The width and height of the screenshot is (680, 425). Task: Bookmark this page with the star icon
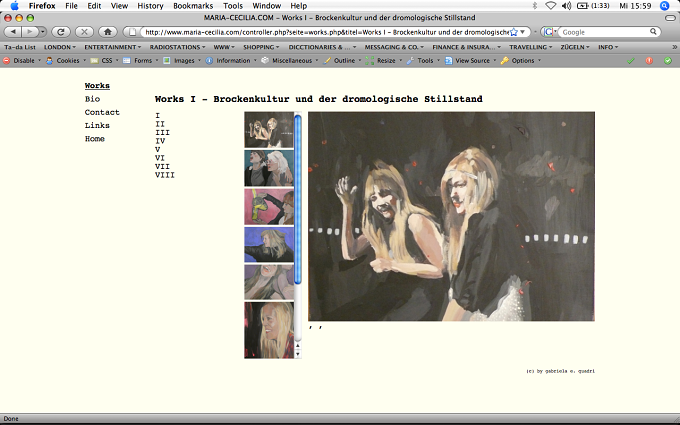click(514, 32)
